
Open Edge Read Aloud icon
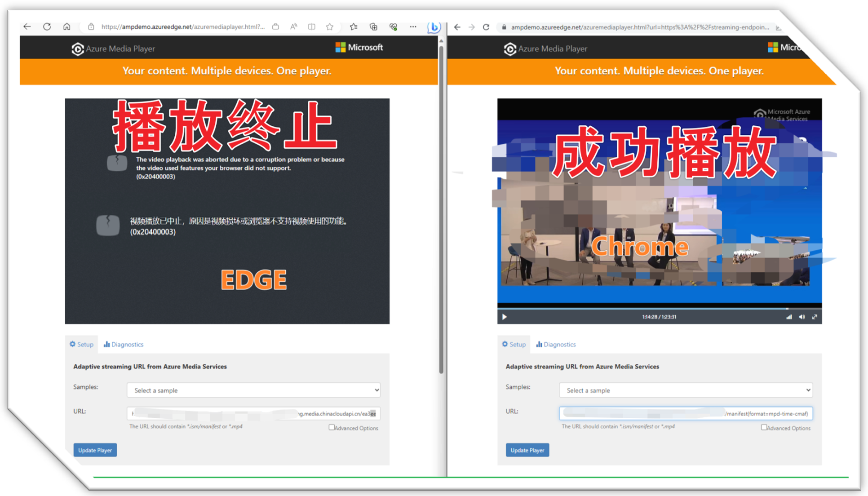pyautogui.click(x=293, y=27)
